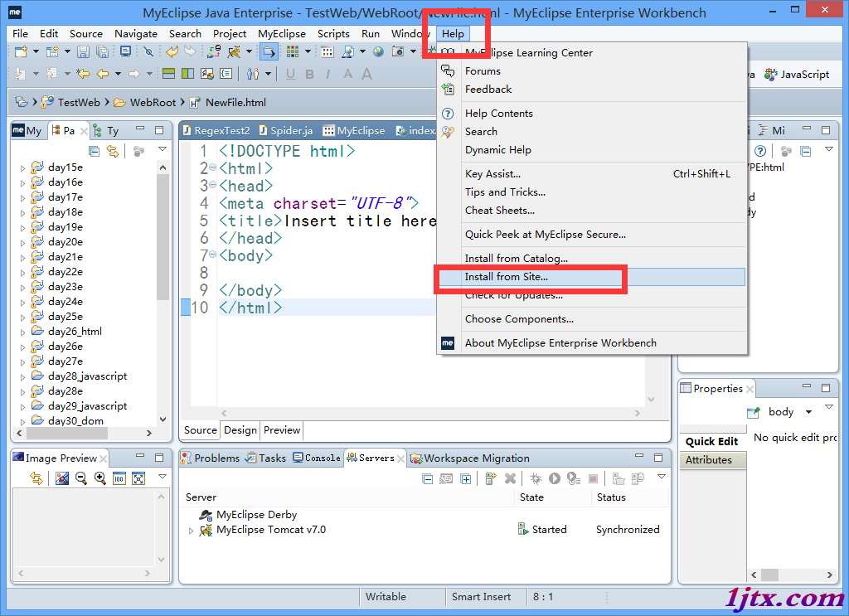Click About MyEclipse Enterprise Workbench

coord(592,343)
